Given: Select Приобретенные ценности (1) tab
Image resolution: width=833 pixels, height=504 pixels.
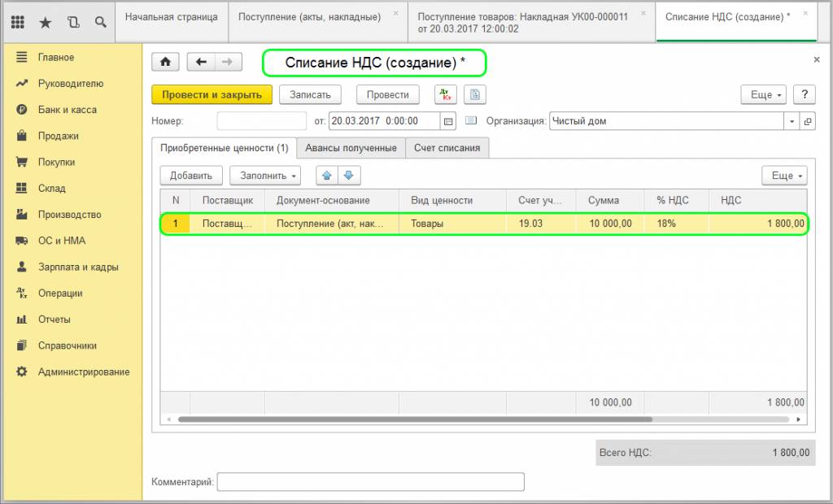Looking at the screenshot, I should [225, 148].
